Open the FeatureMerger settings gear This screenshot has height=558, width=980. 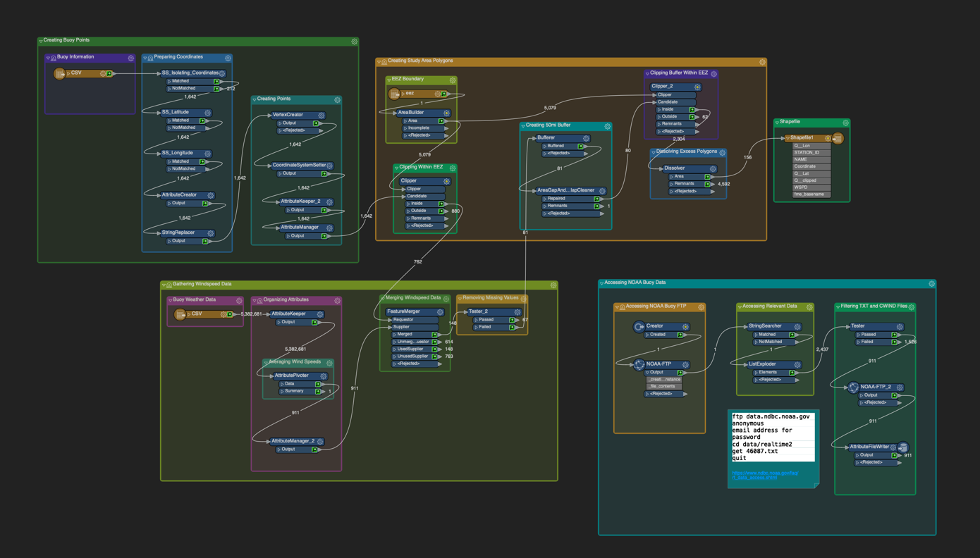tap(440, 311)
